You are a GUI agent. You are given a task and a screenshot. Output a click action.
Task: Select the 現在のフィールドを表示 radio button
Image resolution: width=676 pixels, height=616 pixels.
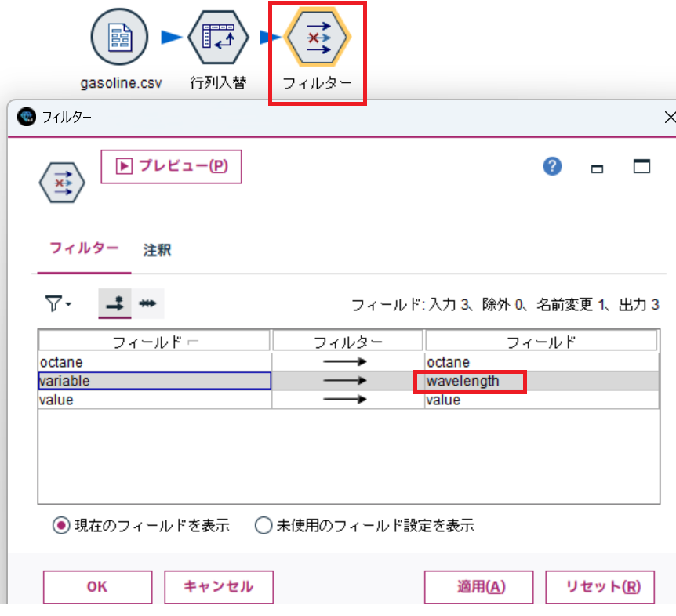[x=61, y=526]
